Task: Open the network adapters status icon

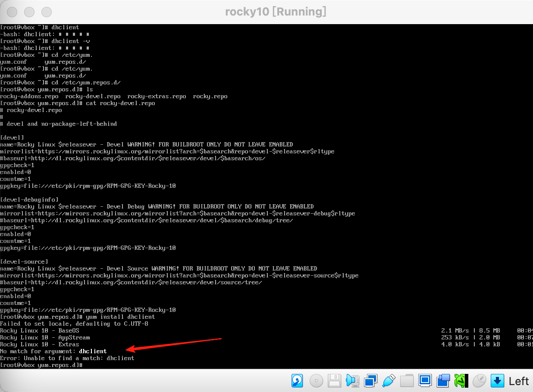Action: [370, 381]
